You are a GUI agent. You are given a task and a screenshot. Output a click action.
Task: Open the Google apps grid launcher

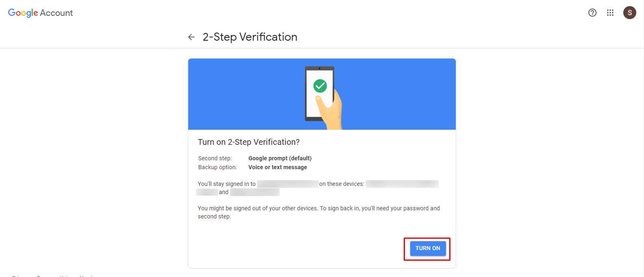pos(610,13)
